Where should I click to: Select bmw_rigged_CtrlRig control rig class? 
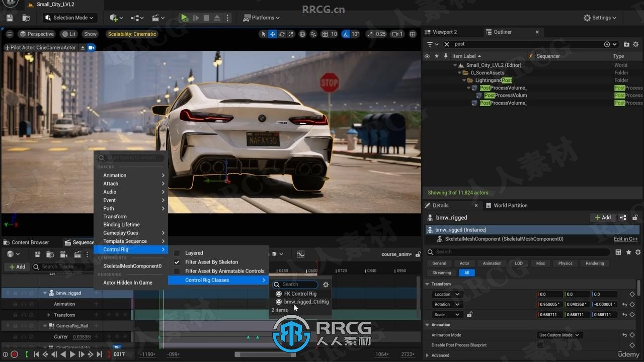tap(301, 302)
